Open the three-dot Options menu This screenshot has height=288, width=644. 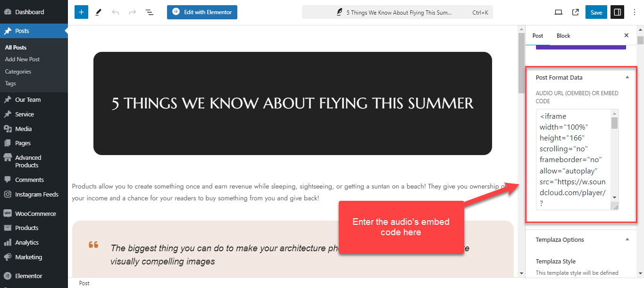(635, 12)
